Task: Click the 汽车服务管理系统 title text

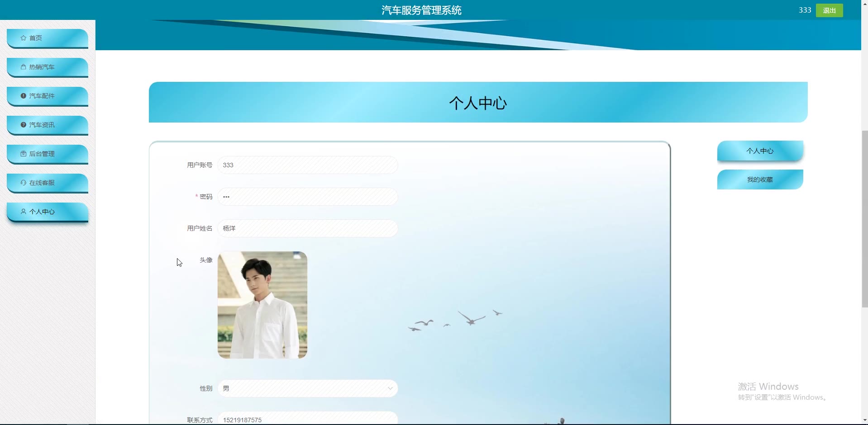Action: [x=421, y=10]
